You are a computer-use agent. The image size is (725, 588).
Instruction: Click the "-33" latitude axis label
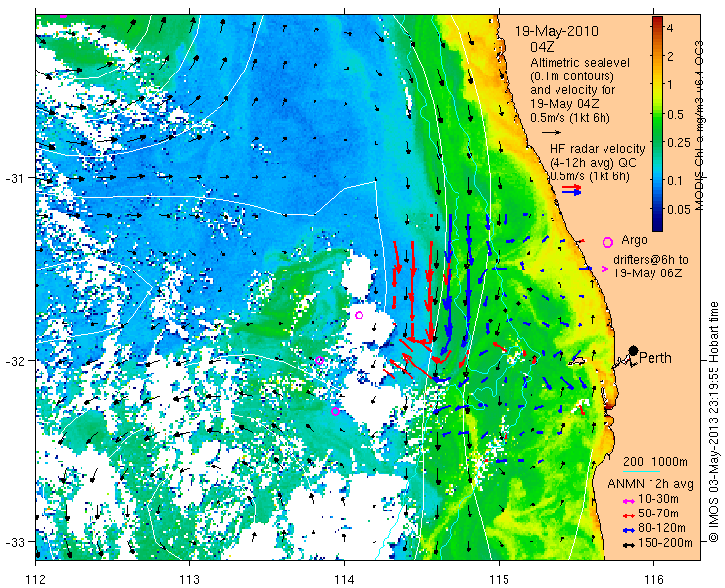(14, 542)
